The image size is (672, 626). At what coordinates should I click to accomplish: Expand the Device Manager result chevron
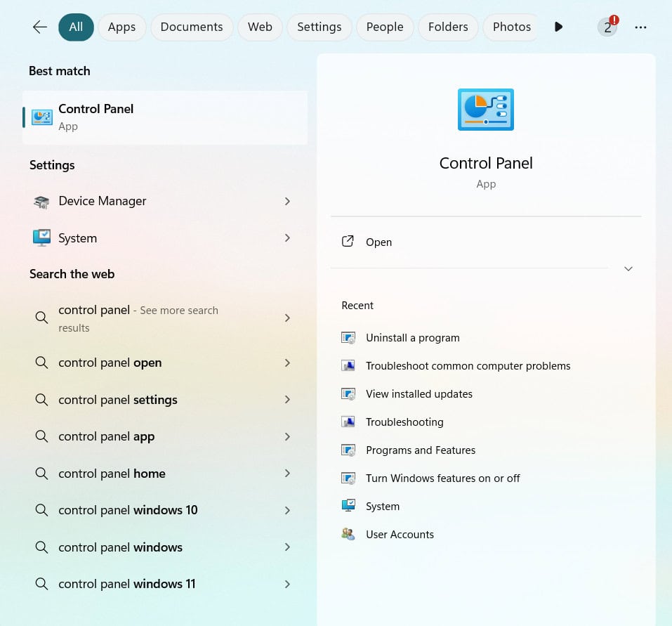(287, 201)
